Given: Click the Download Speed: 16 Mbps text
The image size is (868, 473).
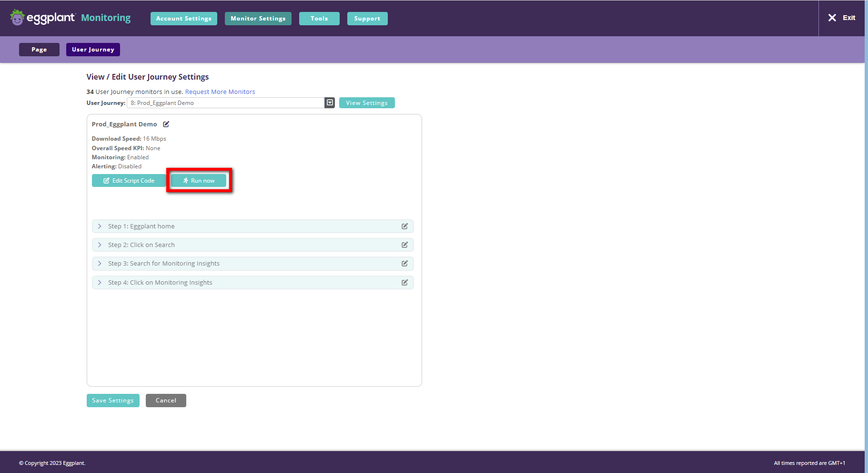Looking at the screenshot, I should (x=129, y=139).
